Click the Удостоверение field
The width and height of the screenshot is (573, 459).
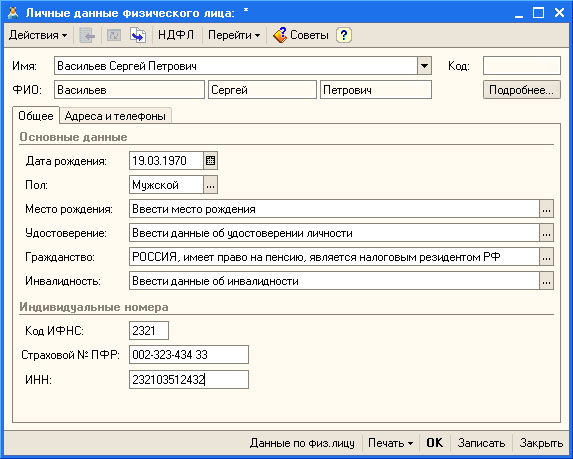[x=334, y=233]
